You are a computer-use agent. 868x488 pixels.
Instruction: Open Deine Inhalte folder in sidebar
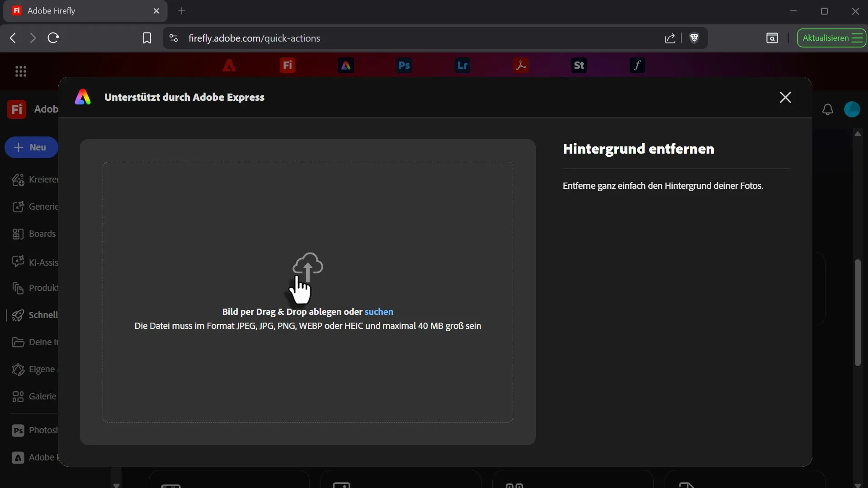pos(35,342)
